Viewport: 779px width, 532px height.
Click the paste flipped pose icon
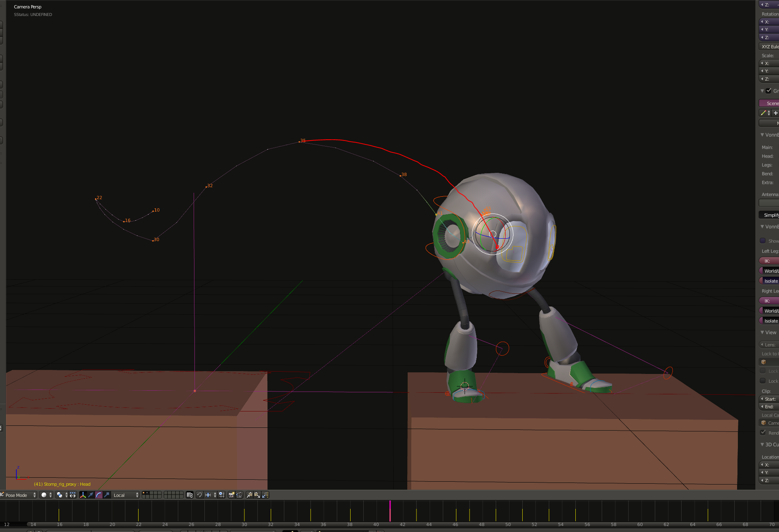(x=265, y=495)
